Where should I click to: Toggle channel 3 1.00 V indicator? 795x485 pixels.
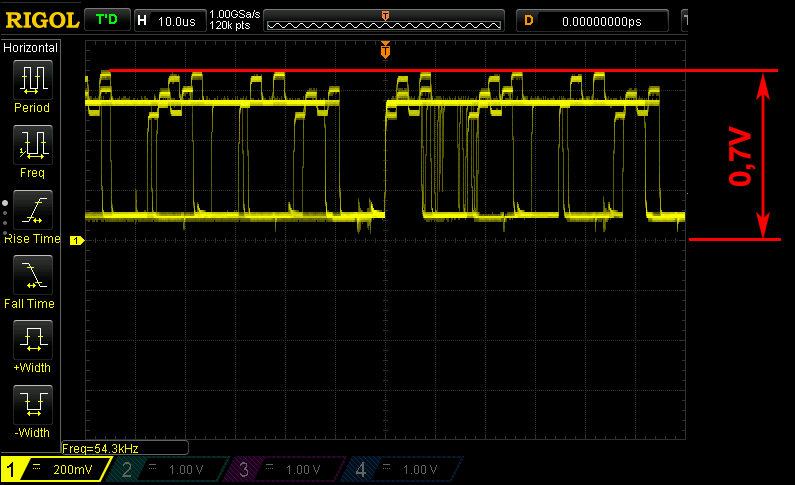pos(283,469)
